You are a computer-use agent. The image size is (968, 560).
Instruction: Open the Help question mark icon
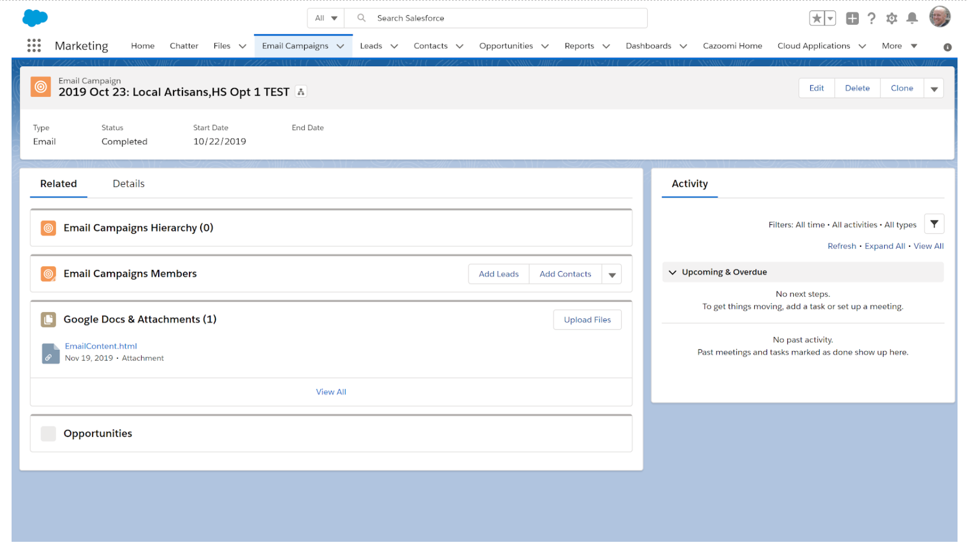click(872, 18)
